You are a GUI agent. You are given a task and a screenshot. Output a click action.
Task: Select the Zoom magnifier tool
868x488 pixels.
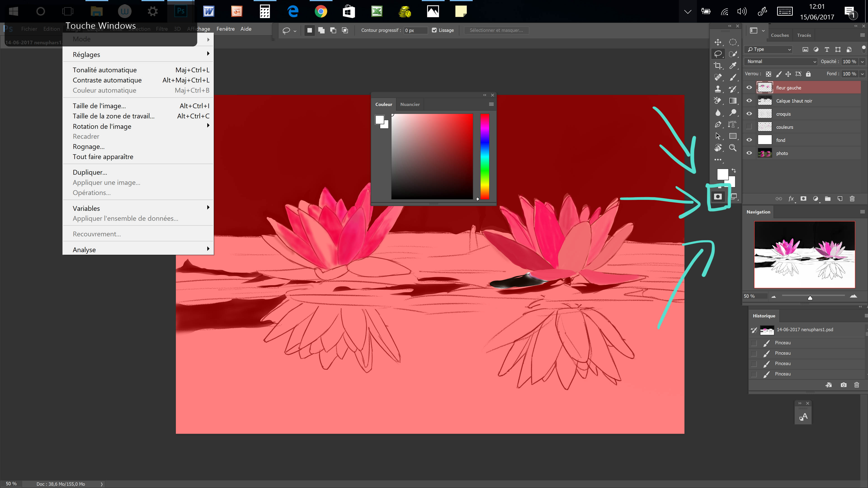[x=733, y=148]
